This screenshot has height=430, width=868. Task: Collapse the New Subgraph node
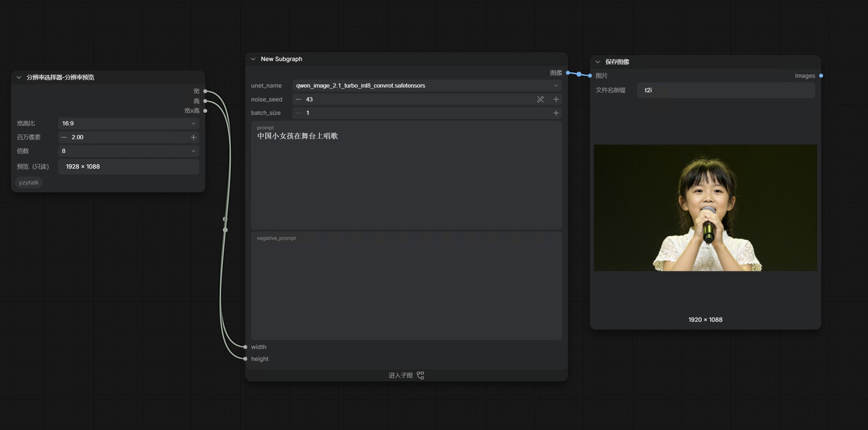click(x=253, y=59)
